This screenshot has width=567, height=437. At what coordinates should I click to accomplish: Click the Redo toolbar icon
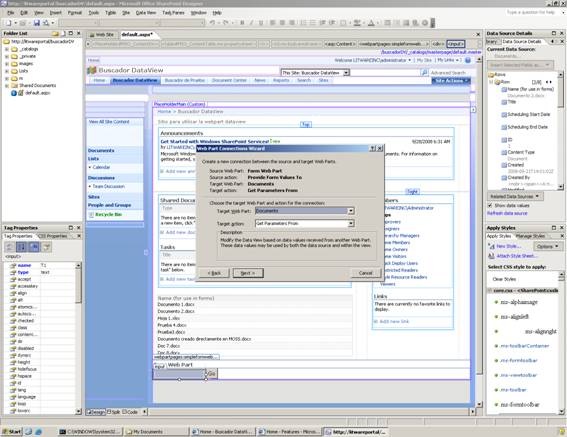225,23
